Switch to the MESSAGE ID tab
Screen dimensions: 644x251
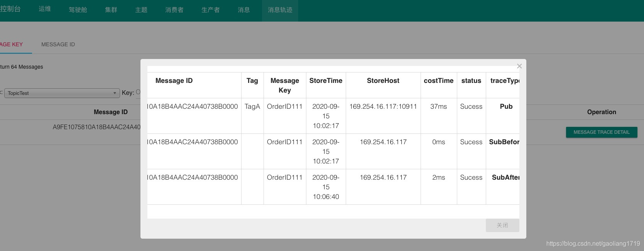pos(58,44)
